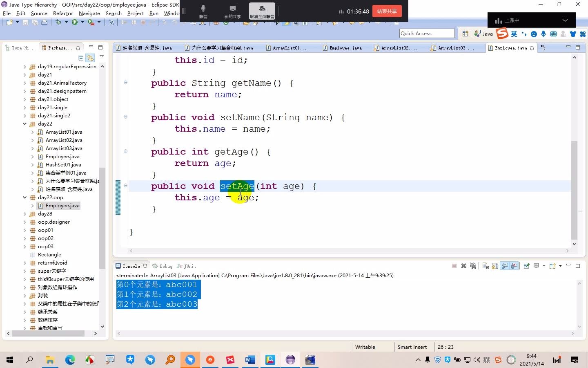
Task: Switch to Type Hierarchy tab
Action: pyautogui.click(x=20, y=48)
